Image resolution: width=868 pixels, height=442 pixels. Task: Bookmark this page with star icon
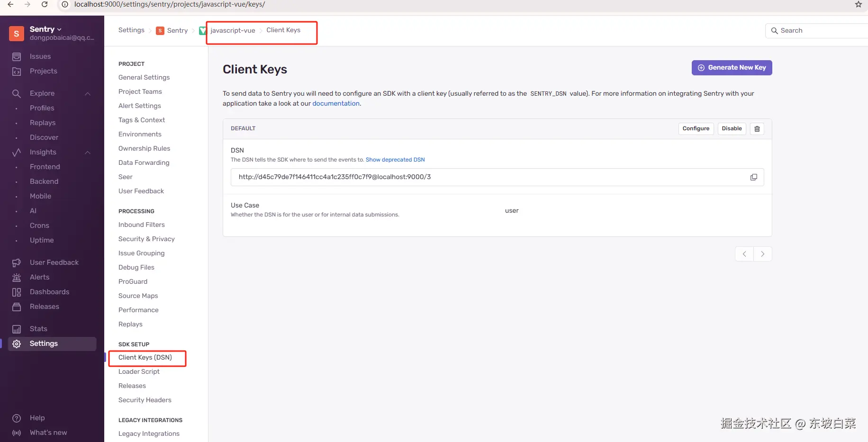coord(858,4)
